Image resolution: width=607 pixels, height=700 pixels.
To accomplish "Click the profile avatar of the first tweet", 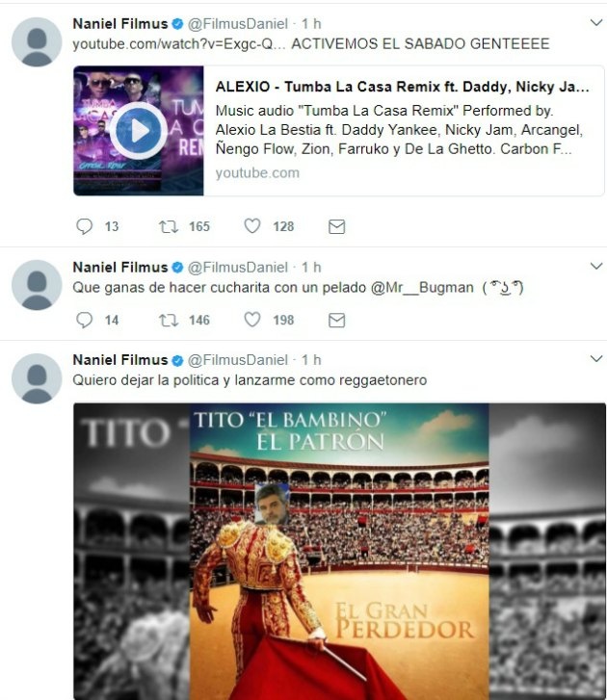I will (37, 42).
